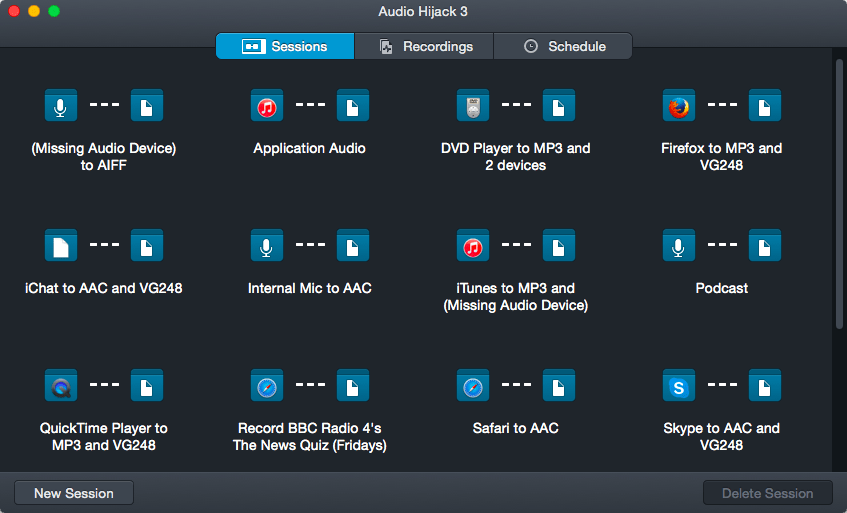Click the iChat source document icon

tap(60, 246)
